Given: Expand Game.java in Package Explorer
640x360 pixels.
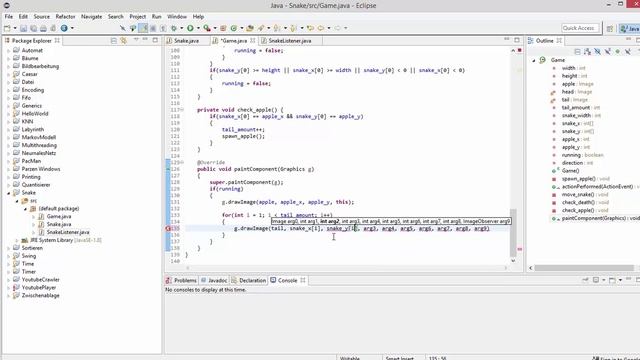Looking at the screenshot, I should (x=33, y=217).
